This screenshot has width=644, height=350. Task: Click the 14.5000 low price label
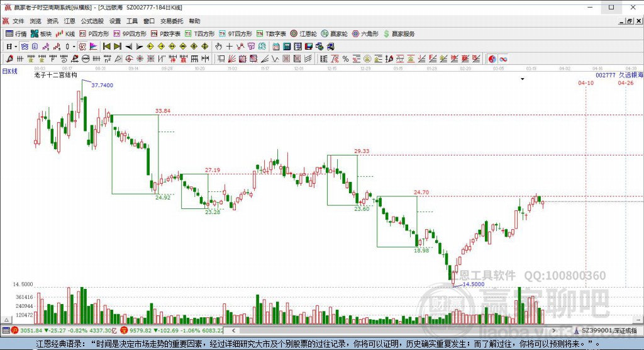click(473, 284)
